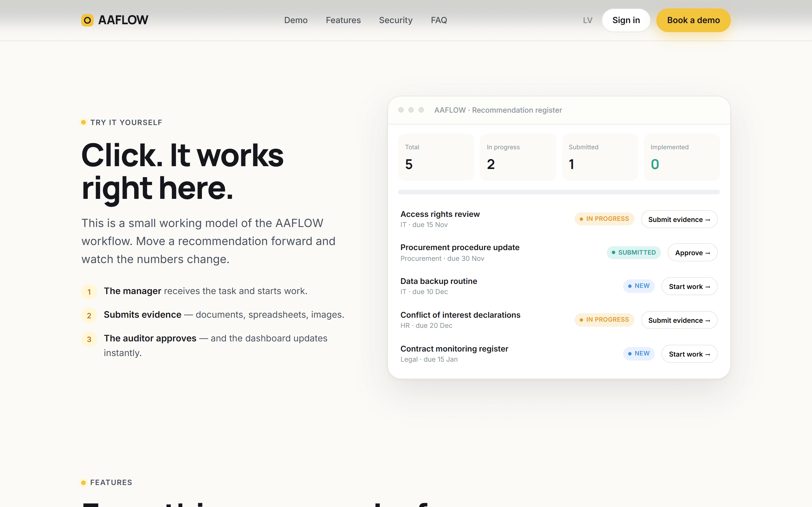The image size is (812, 507).
Task: Select the Total stat card
Action: [436, 157]
